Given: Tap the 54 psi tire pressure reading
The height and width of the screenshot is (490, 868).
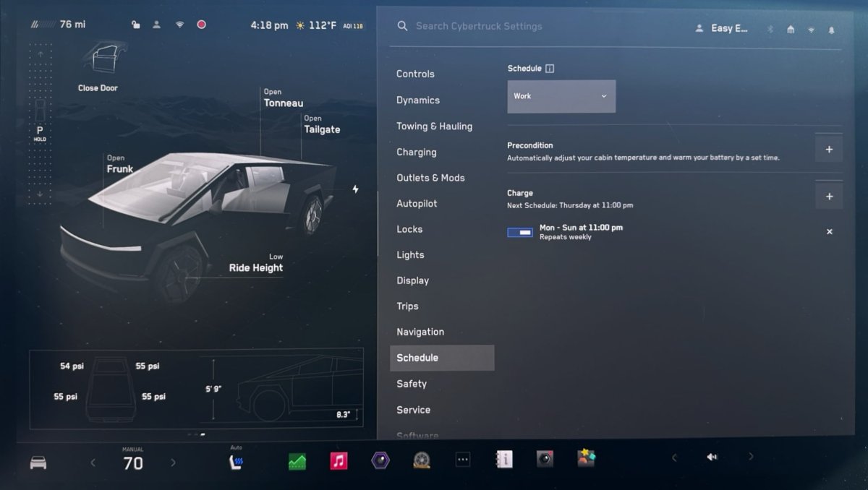Looking at the screenshot, I should click(72, 366).
